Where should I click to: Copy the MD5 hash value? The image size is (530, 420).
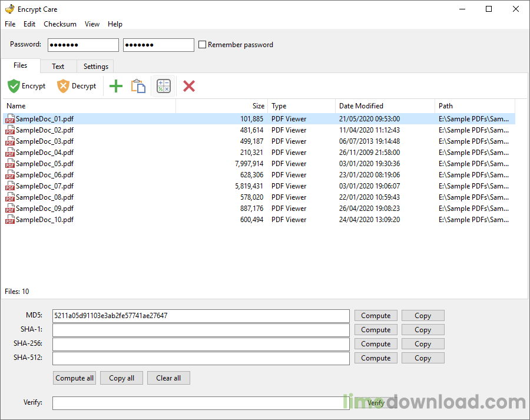(422, 315)
